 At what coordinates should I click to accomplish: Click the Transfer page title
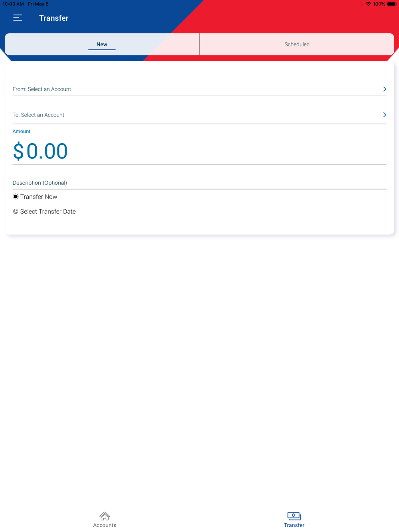54,18
